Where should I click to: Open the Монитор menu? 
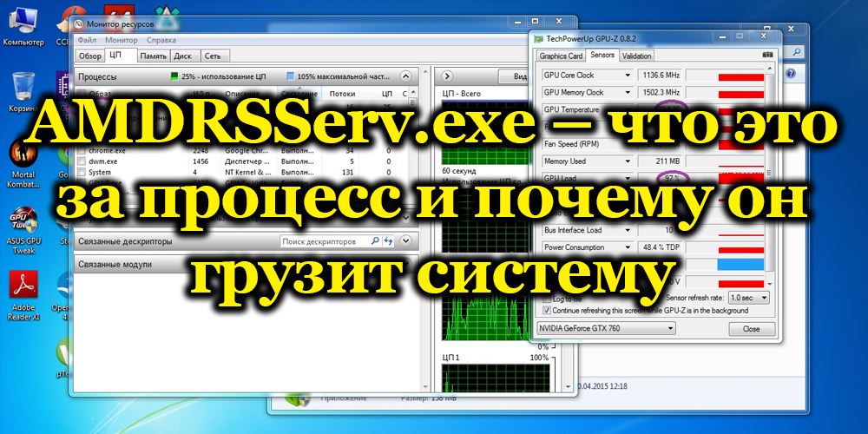click(x=122, y=40)
